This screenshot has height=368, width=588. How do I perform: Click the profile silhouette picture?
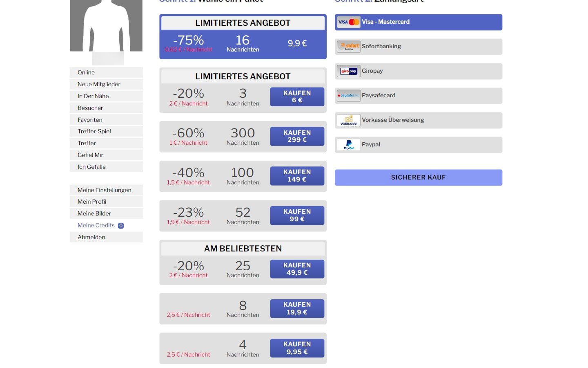106,25
